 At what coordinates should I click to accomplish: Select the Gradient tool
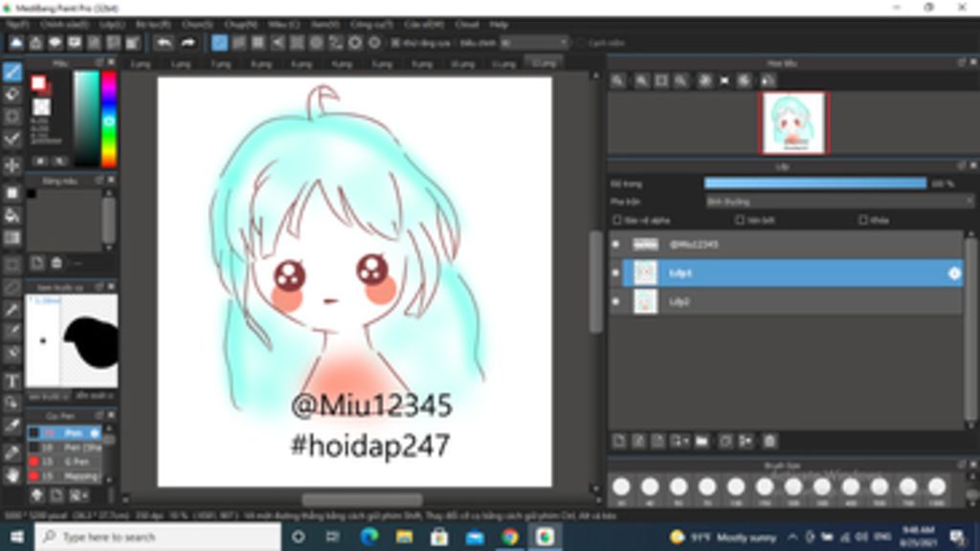(x=11, y=238)
